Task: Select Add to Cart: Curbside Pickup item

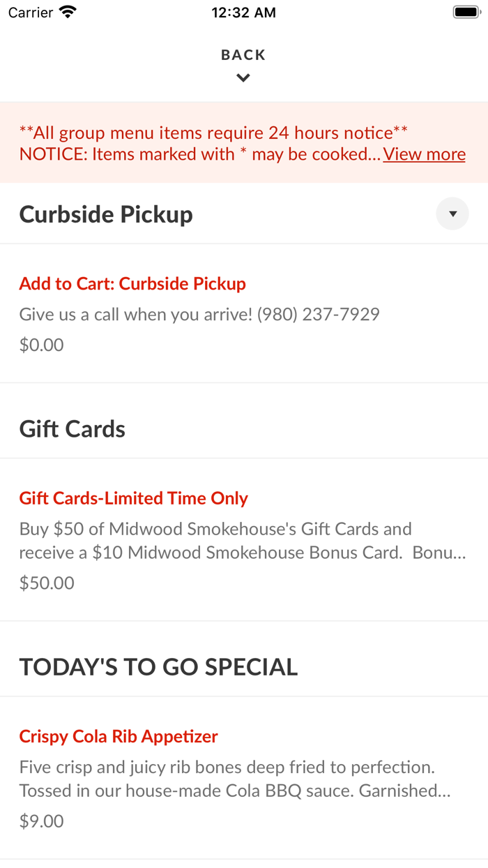Action: 132,284
